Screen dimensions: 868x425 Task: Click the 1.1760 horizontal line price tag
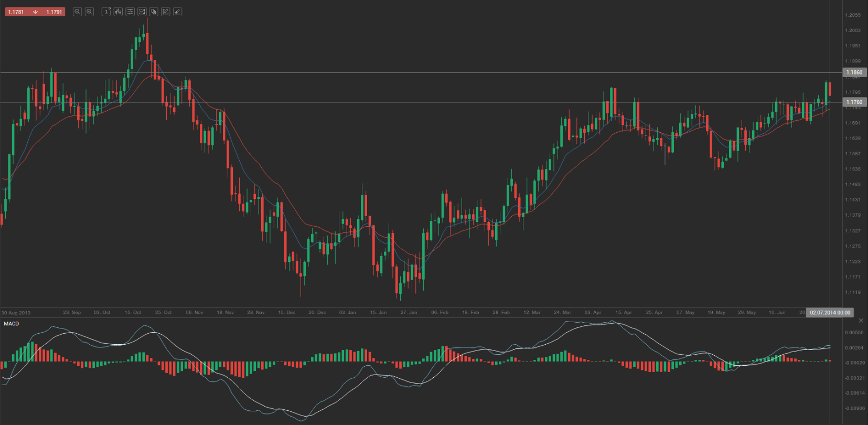click(x=854, y=102)
